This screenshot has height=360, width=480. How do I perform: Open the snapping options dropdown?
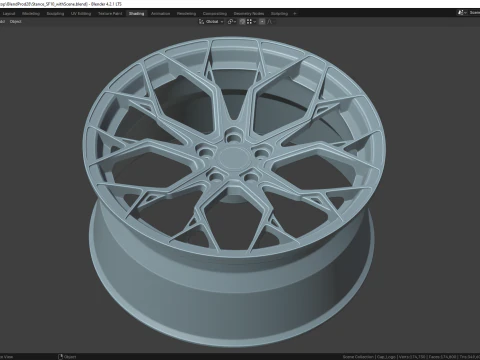251,22
